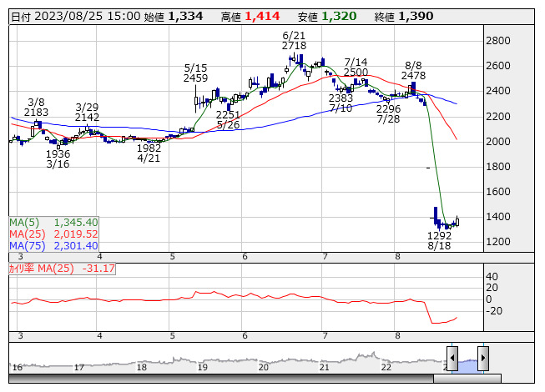Click the horizontal scrollbar thumb at bottom

click(467, 379)
